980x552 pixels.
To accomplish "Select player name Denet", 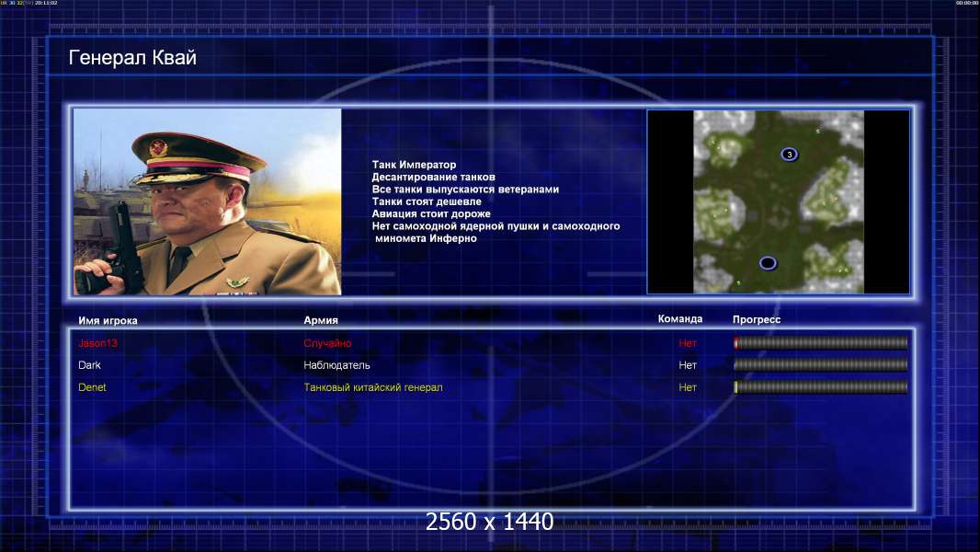I will click(x=92, y=387).
